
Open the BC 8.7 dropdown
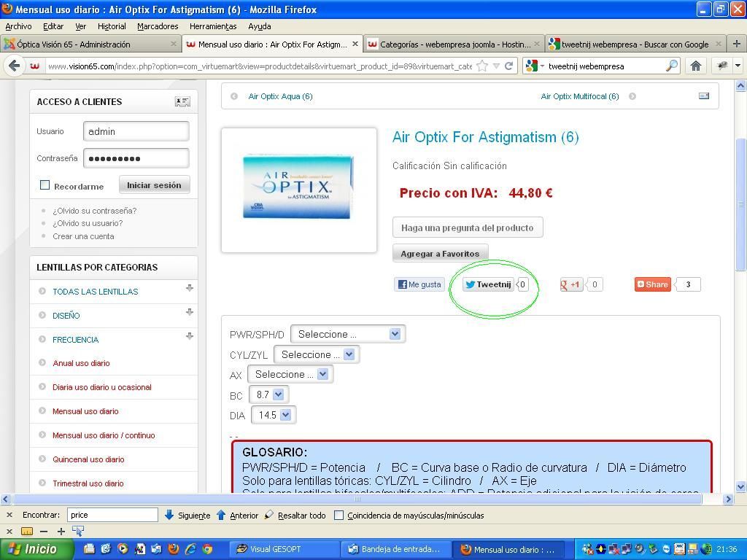(268, 394)
